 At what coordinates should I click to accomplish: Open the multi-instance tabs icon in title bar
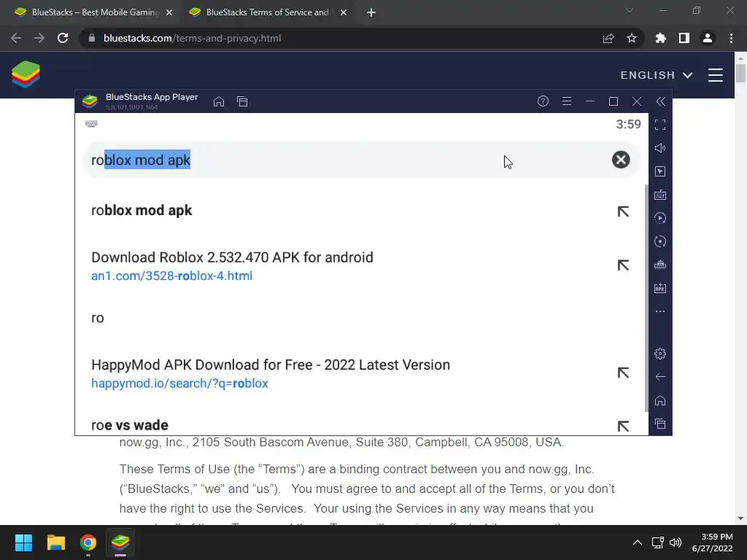coord(242,101)
